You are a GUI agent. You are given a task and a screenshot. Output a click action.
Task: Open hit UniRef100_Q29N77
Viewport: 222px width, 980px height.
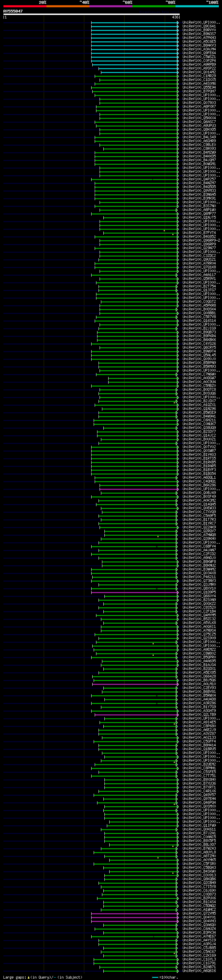pyautogui.click(x=199, y=248)
